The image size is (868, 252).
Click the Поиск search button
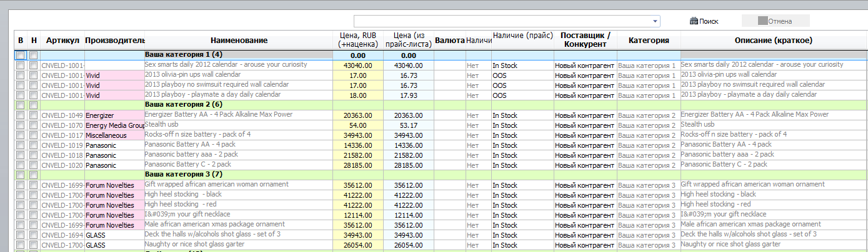point(704,21)
